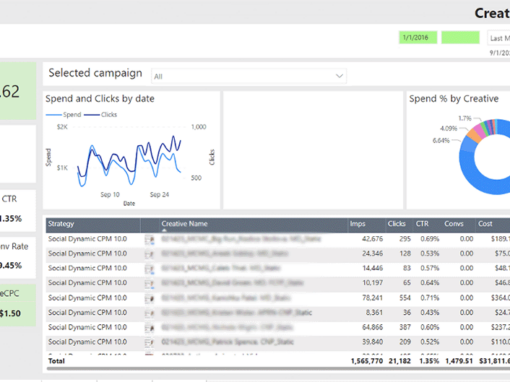Click the Spend legend entry in line chart
This screenshot has height=382, width=510.
(64, 115)
